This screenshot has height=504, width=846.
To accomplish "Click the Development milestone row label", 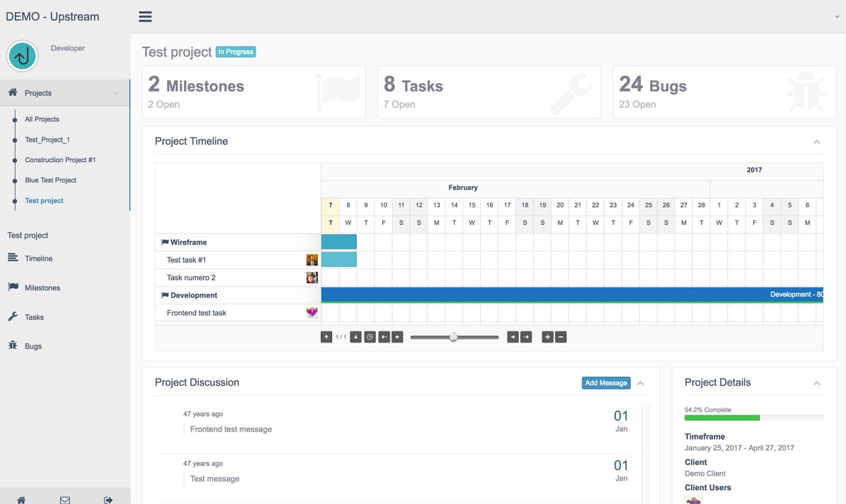I will pyautogui.click(x=194, y=295).
